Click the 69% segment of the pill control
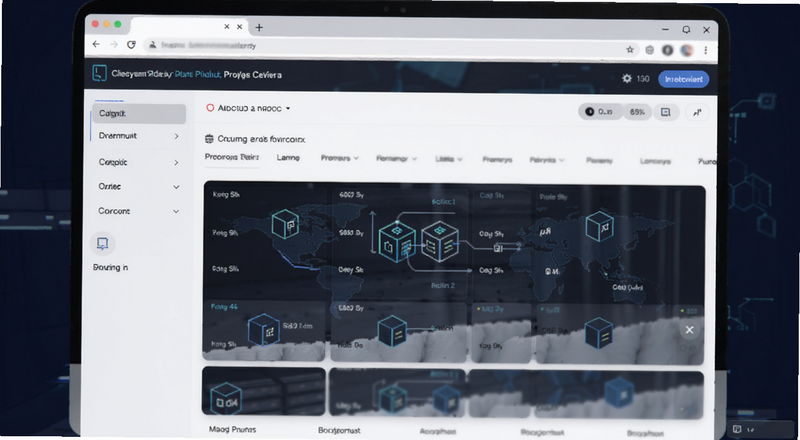The image size is (800, 440). coord(637,112)
